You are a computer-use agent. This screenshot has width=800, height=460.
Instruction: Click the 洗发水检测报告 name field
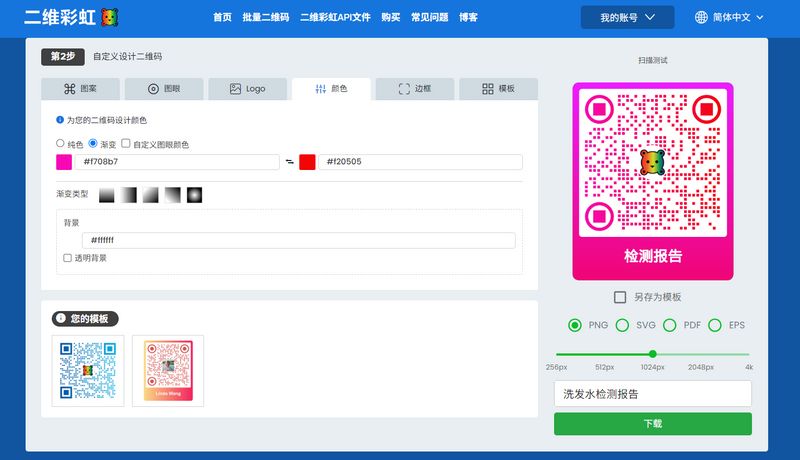pyautogui.click(x=653, y=394)
